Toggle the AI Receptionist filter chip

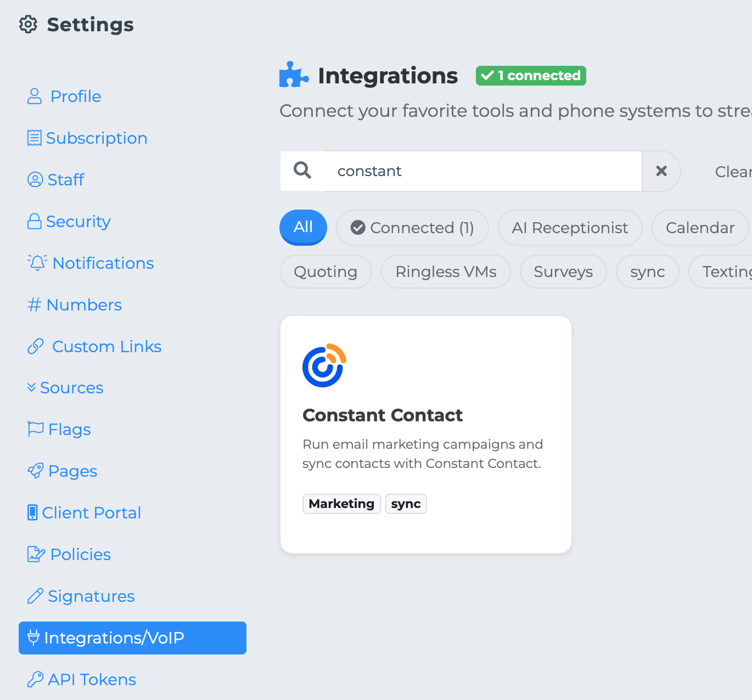click(x=570, y=228)
